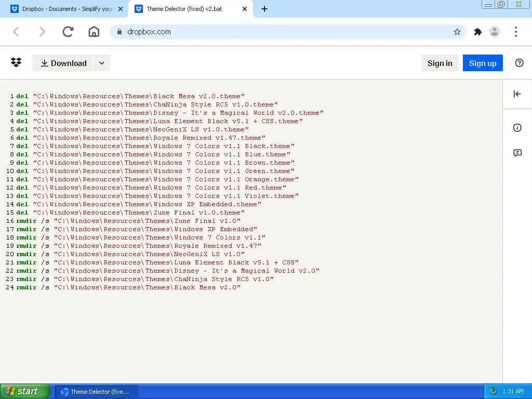Click the dropbox.com address bar
532x399 pixels.
(x=288, y=32)
